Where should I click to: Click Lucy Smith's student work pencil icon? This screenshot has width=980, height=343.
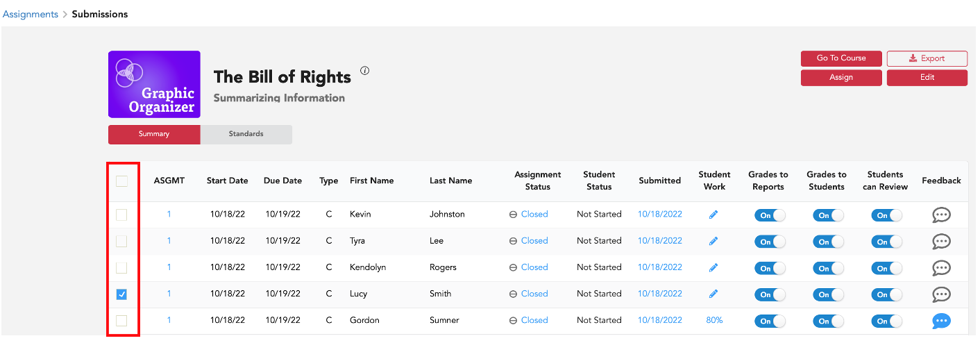click(x=713, y=294)
